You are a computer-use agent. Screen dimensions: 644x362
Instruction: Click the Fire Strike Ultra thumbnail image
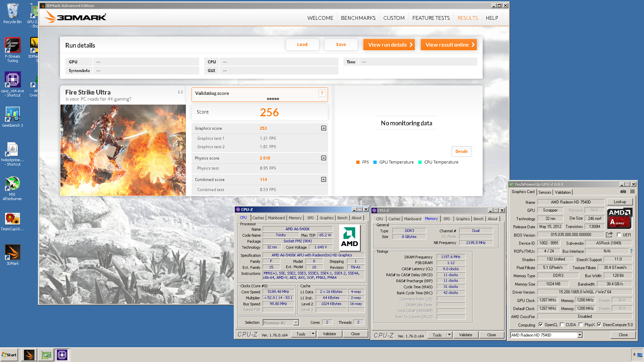pyautogui.click(x=123, y=150)
